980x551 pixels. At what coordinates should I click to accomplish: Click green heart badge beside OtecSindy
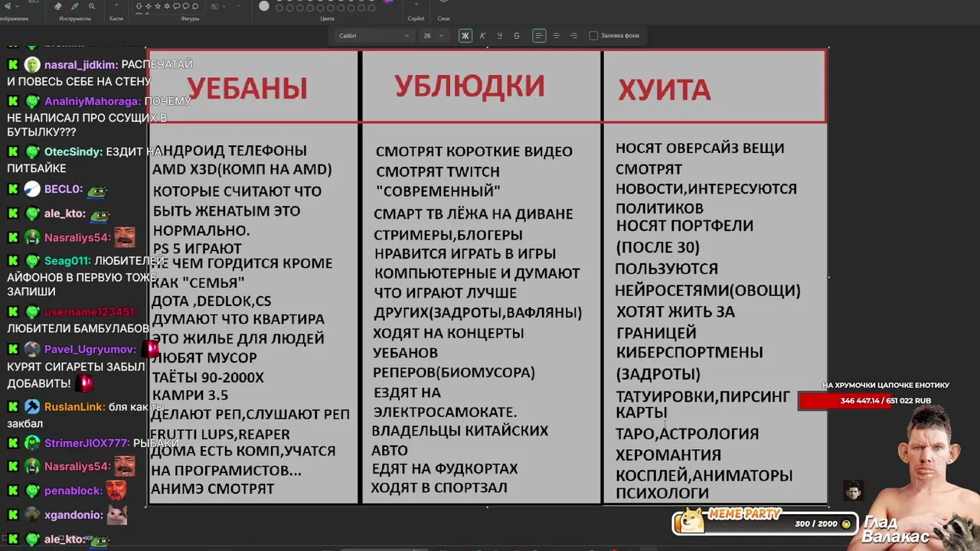point(32,152)
